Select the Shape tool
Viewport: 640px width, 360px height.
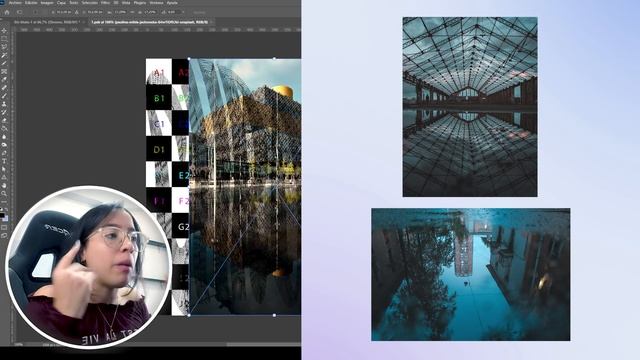point(4,178)
